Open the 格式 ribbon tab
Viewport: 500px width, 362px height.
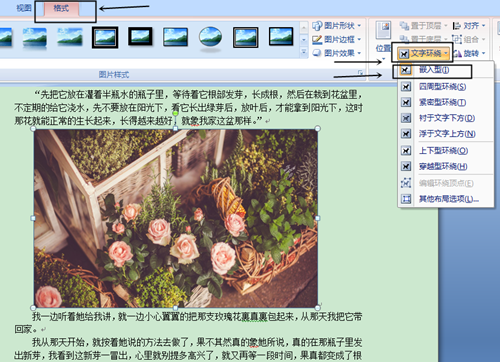pyautogui.click(x=61, y=8)
